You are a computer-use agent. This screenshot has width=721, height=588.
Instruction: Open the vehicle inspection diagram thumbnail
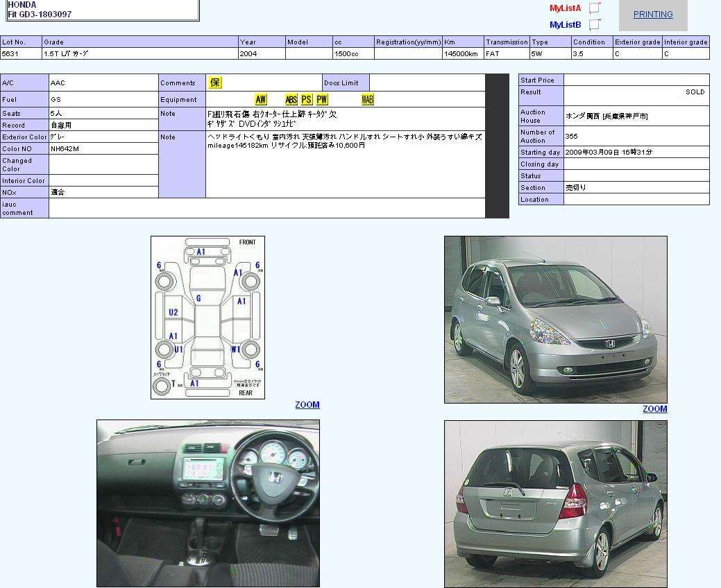[208, 318]
